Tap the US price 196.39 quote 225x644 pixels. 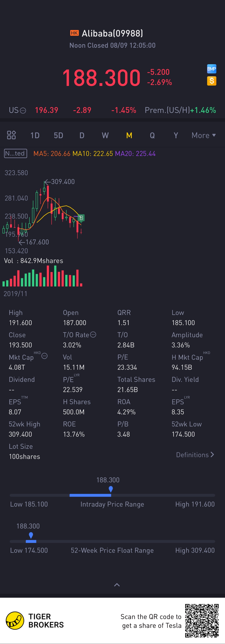pyautogui.click(x=46, y=110)
